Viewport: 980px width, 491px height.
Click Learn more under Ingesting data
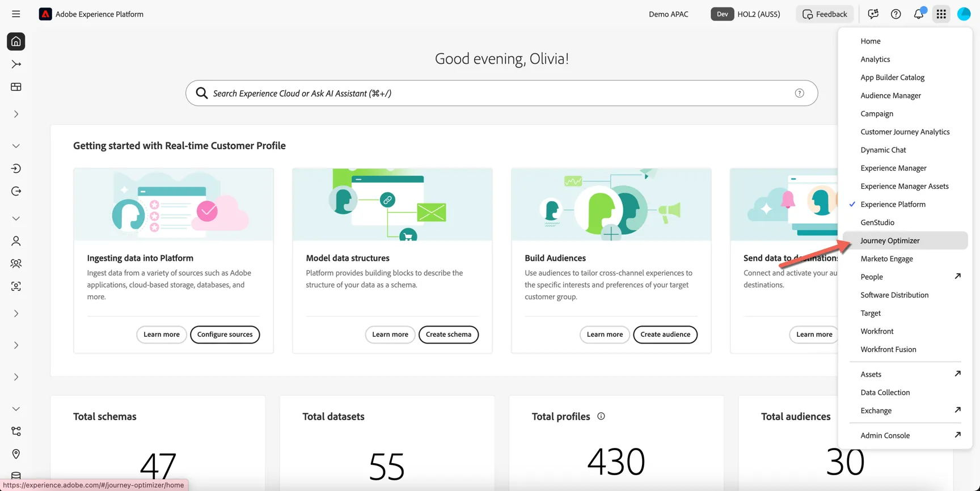tap(162, 335)
